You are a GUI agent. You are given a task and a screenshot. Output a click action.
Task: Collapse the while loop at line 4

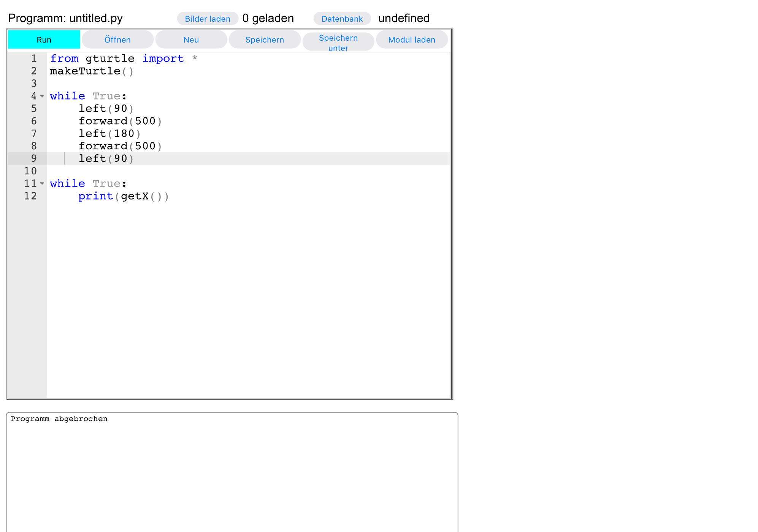click(42, 96)
